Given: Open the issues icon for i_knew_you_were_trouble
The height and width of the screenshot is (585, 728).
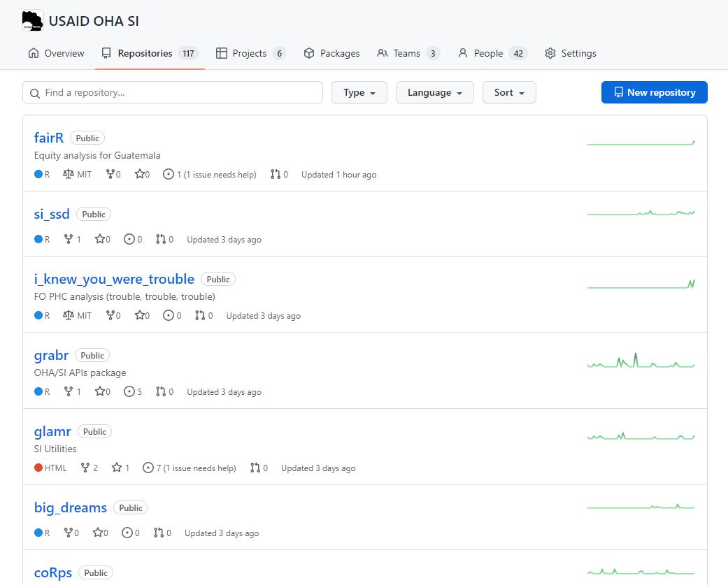Looking at the screenshot, I should [x=168, y=315].
